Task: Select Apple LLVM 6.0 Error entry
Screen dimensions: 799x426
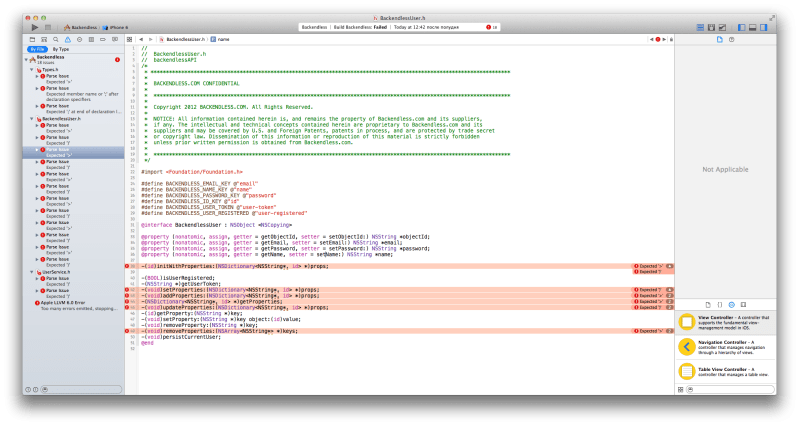Action: pos(74,305)
